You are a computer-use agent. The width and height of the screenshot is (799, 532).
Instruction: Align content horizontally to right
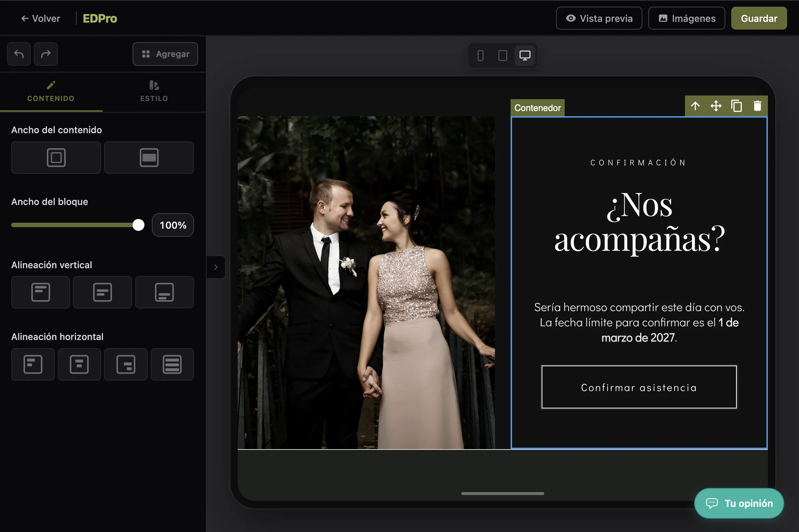coord(126,364)
